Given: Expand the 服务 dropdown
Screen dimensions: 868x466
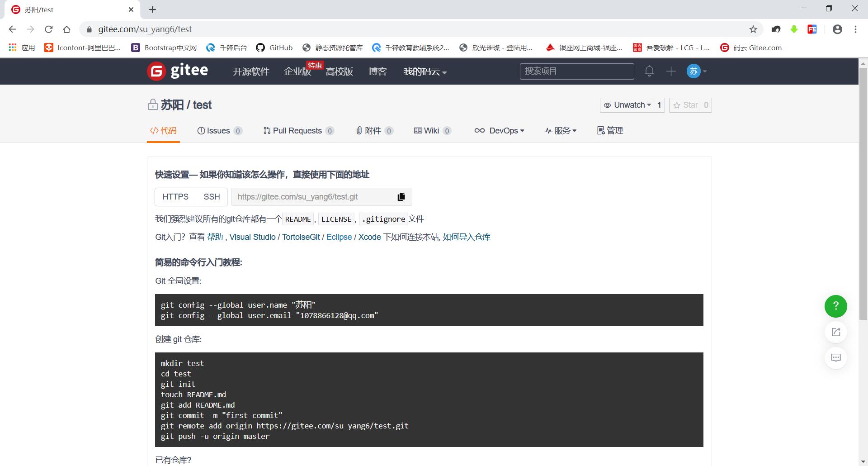Looking at the screenshot, I should (561, 131).
